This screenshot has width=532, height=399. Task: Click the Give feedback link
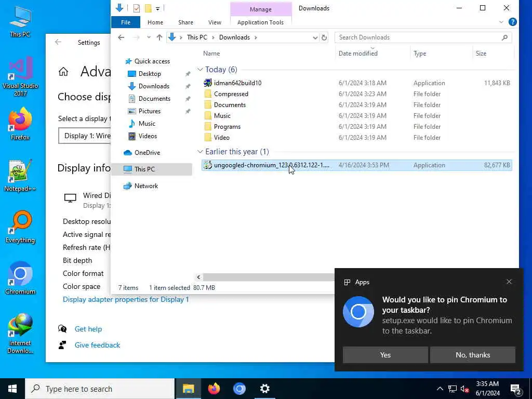[x=97, y=345]
